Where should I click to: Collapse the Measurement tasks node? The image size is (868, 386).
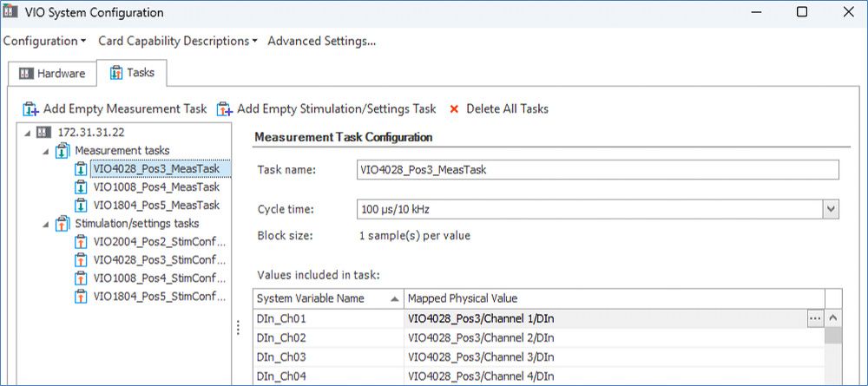pos(46,151)
